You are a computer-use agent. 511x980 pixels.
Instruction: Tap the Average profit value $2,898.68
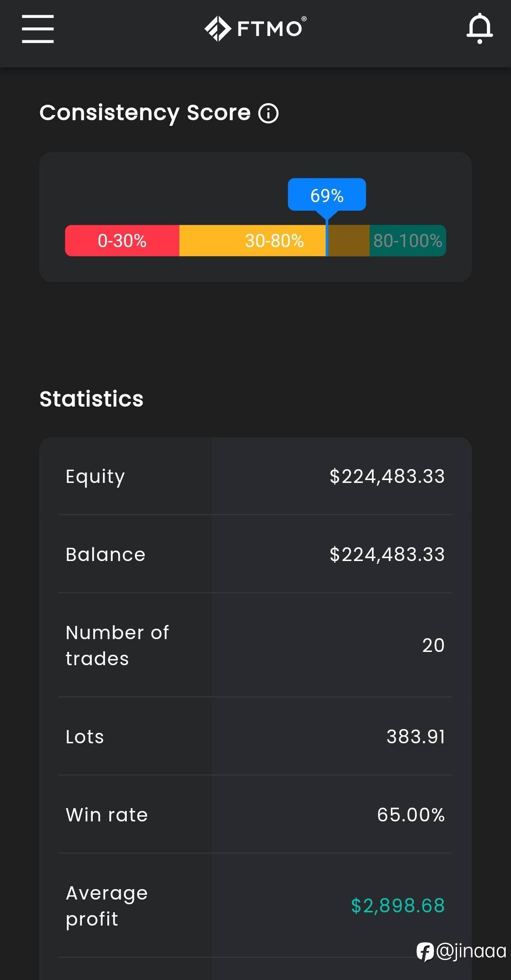click(x=398, y=906)
